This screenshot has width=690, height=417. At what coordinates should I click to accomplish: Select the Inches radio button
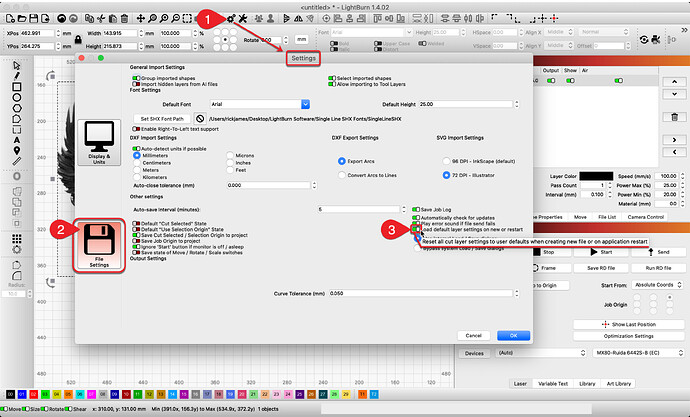click(x=230, y=163)
